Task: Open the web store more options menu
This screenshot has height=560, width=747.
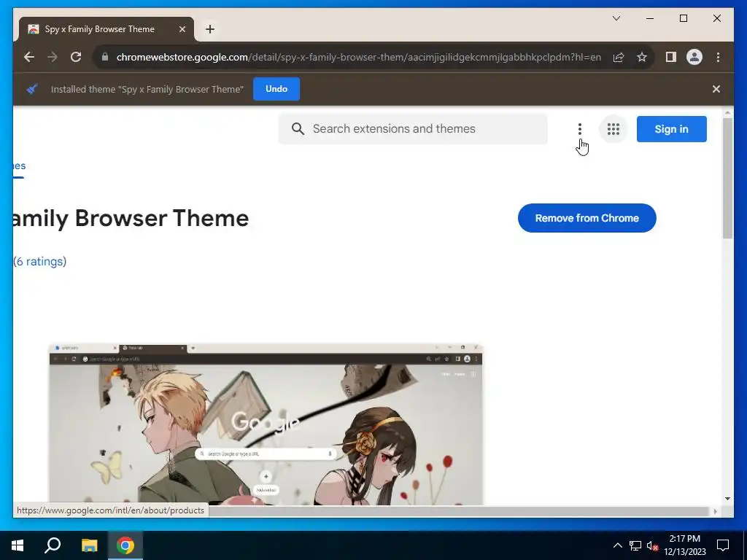Action: coord(580,128)
